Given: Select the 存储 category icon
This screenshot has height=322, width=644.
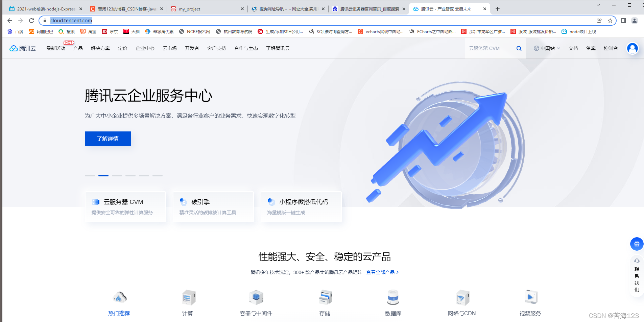Looking at the screenshot, I should point(325,298).
